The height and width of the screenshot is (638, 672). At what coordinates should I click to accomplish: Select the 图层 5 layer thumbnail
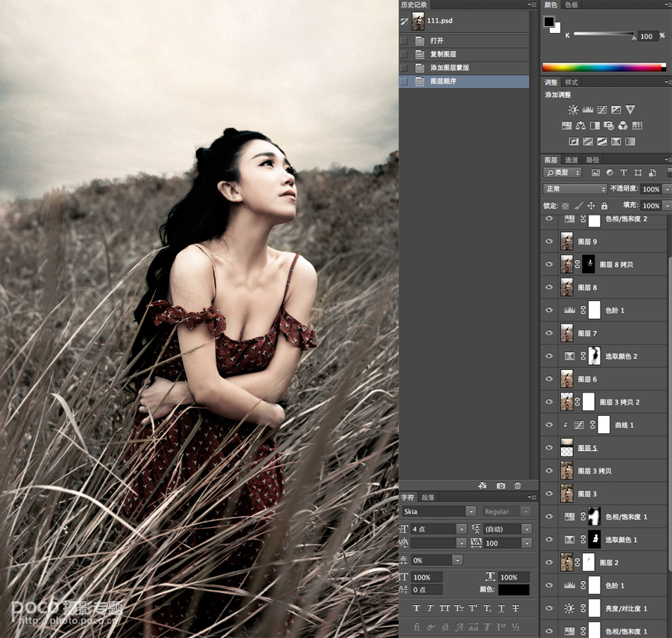tap(567, 448)
